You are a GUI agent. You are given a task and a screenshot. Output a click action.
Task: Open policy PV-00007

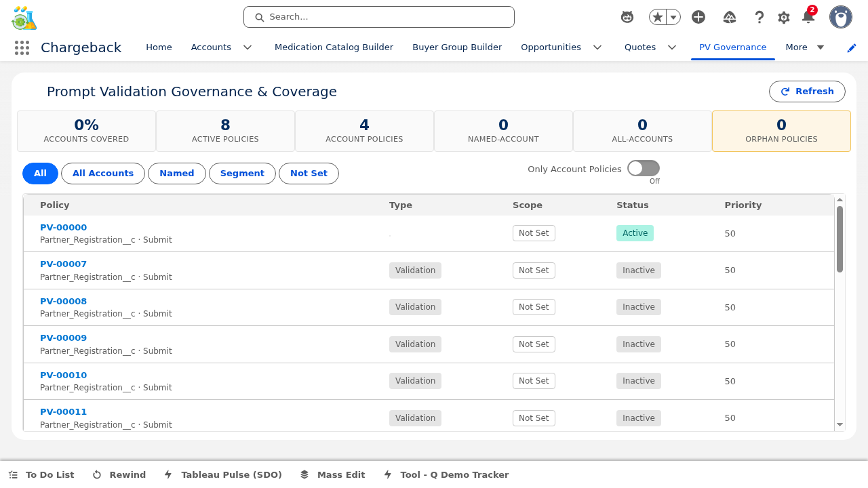click(x=63, y=264)
